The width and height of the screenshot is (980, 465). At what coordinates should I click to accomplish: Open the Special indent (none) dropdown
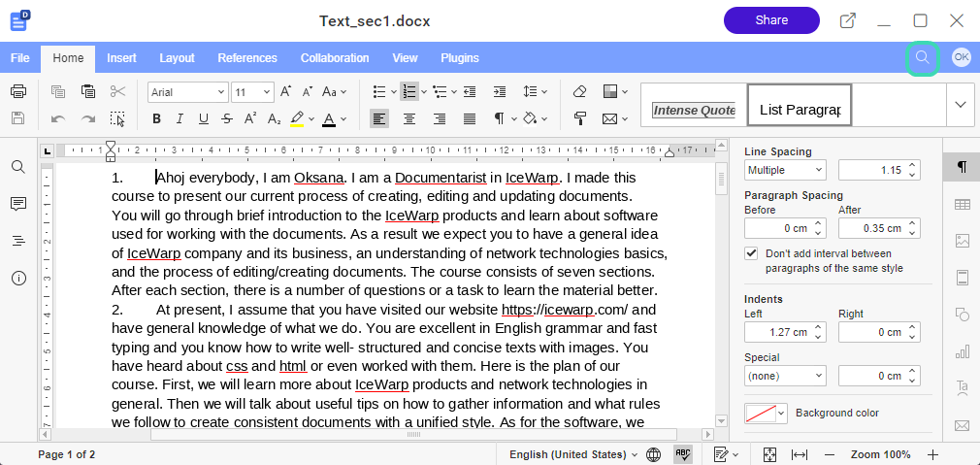pos(785,377)
